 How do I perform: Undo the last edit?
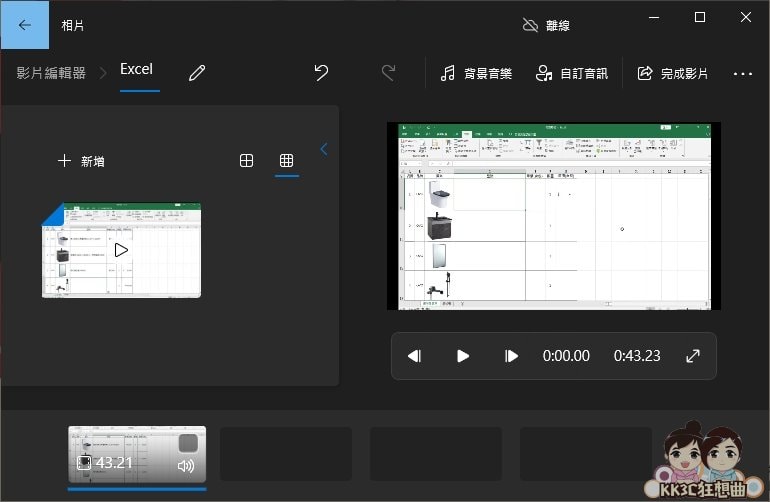coord(321,73)
